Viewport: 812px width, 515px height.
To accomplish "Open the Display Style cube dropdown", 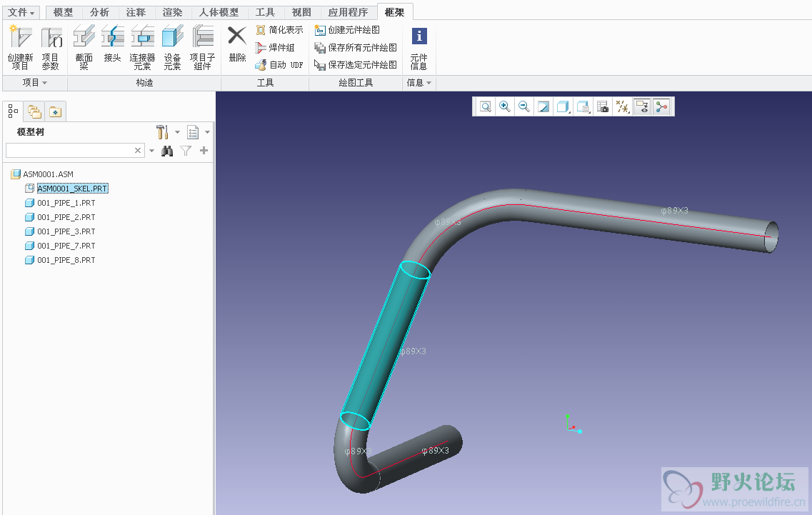I will [x=563, y=106].
